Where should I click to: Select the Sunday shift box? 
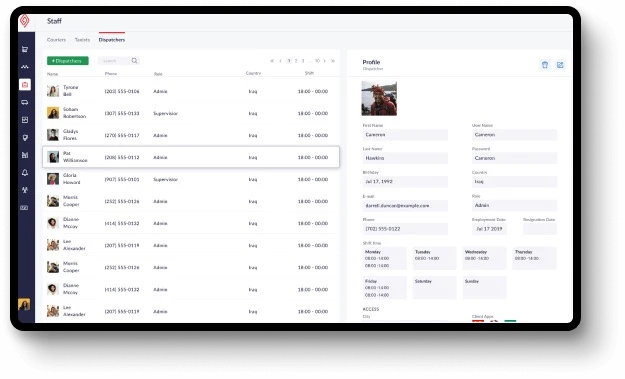[x=484, y=288]
